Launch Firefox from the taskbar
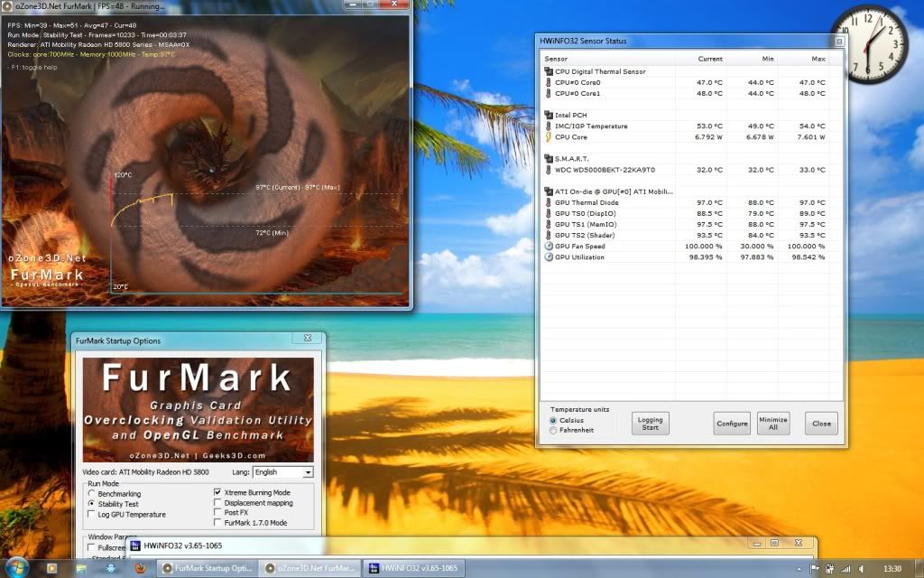924x578 pixels. (140, 569)
